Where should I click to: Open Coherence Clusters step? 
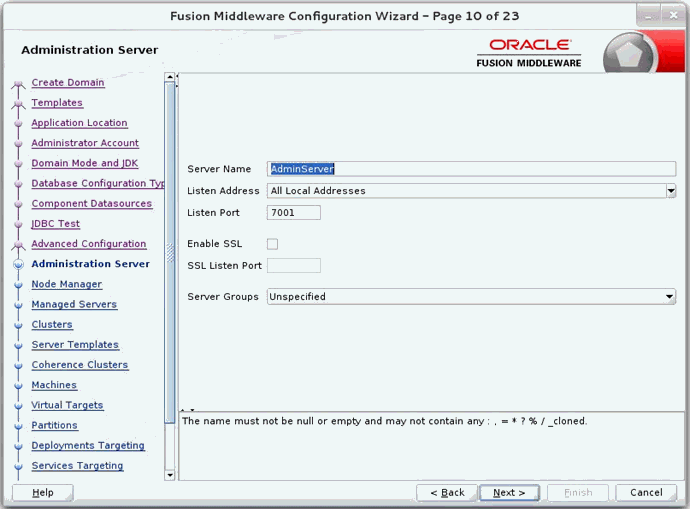coord(80,365)
